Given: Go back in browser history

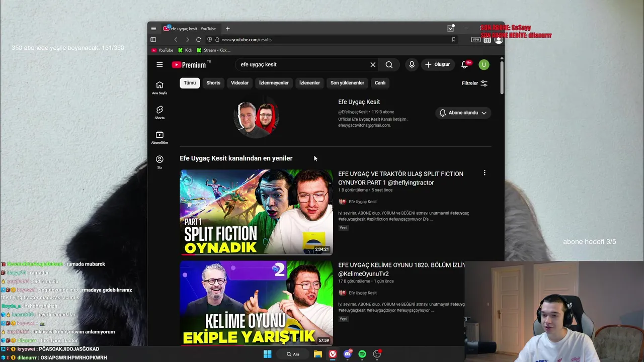Looking at the screenshot, I should [176, 40].
